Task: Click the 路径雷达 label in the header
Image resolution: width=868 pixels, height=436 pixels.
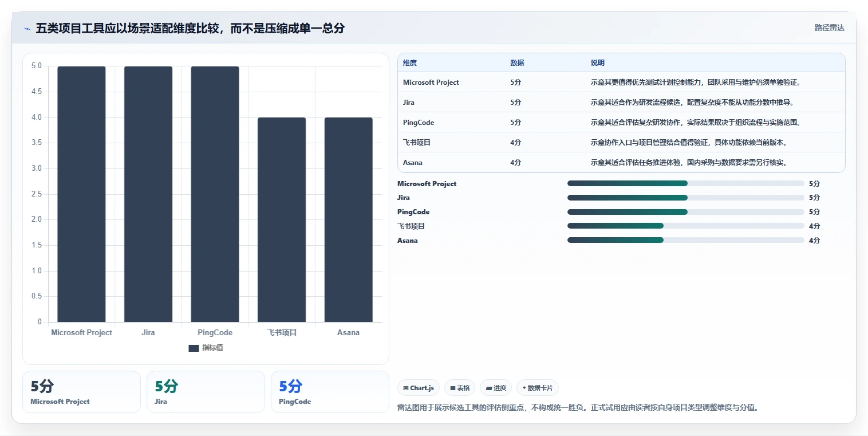Action: point(829,28)
